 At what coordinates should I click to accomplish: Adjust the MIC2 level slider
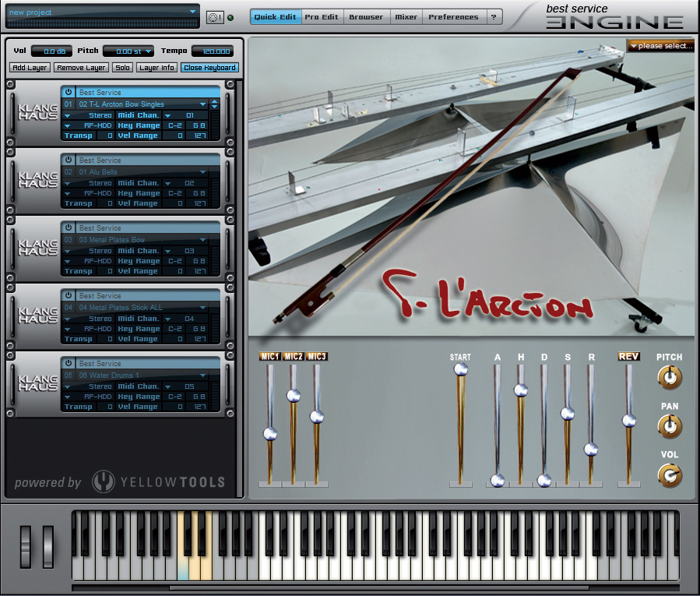[x=294, y=396]
